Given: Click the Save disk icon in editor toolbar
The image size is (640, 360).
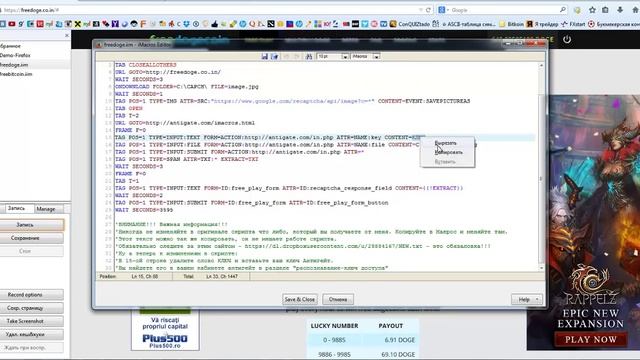Looking at the screenshot, I should pos(264,56).
